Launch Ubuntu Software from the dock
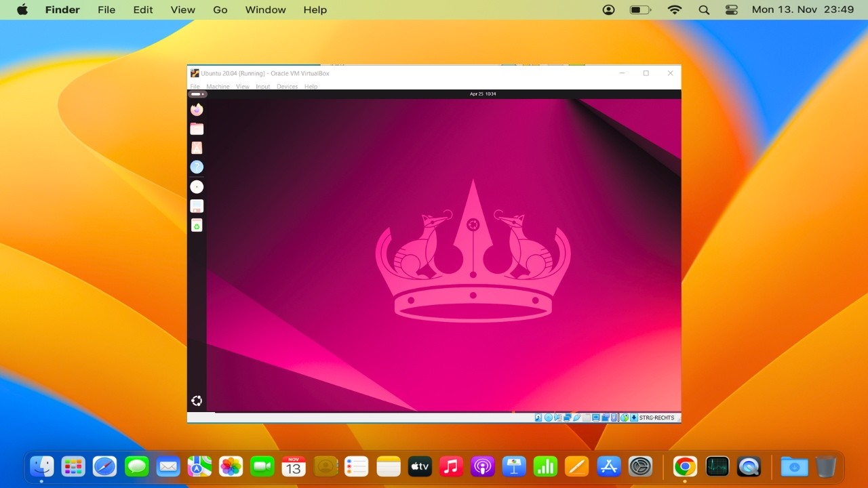Screen dimensions: 868x488 pos(197,148)
